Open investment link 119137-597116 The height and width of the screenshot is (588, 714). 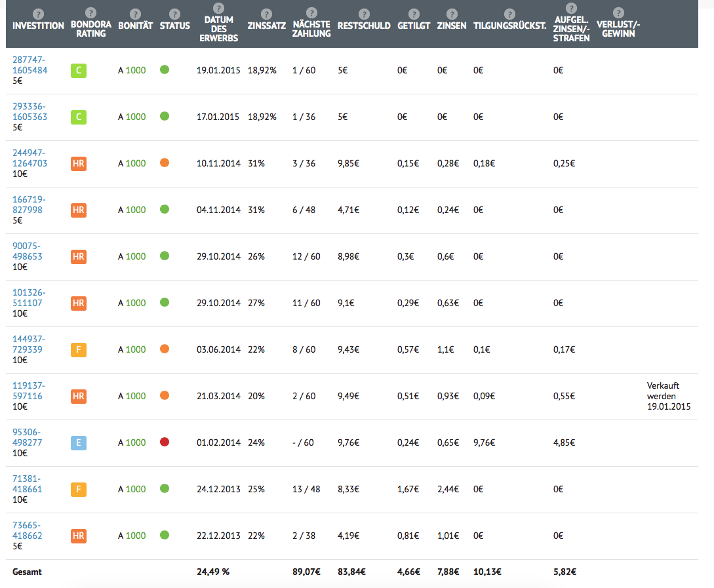pyautogui.click(x=28, y=391)
